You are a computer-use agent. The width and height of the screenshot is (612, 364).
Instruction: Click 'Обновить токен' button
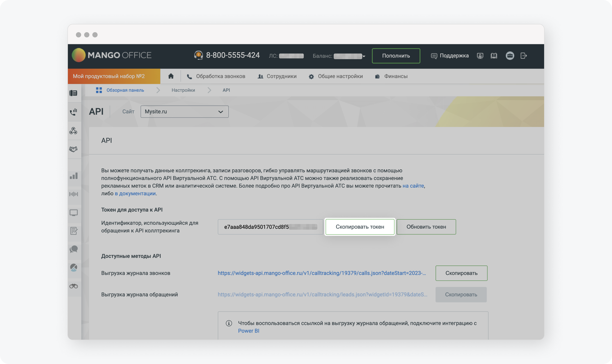tap(426, 227)
